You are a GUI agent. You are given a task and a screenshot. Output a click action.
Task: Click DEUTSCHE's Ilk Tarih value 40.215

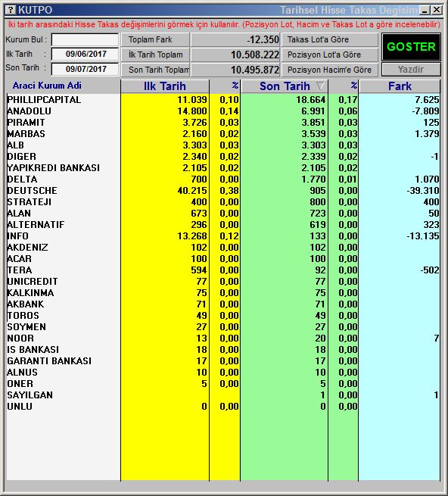click(x=192, y=191)
